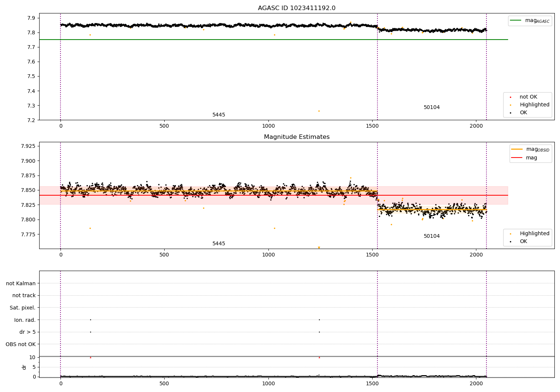
Task: Click obsid label '5445' in Magnitude Estimates plot
Action: click(219, 244)
